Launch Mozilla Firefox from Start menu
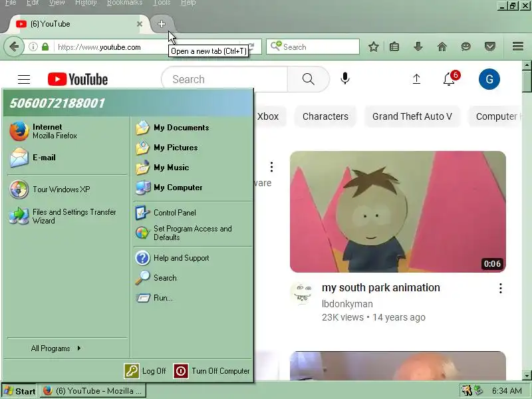 [x=67, y=131]
